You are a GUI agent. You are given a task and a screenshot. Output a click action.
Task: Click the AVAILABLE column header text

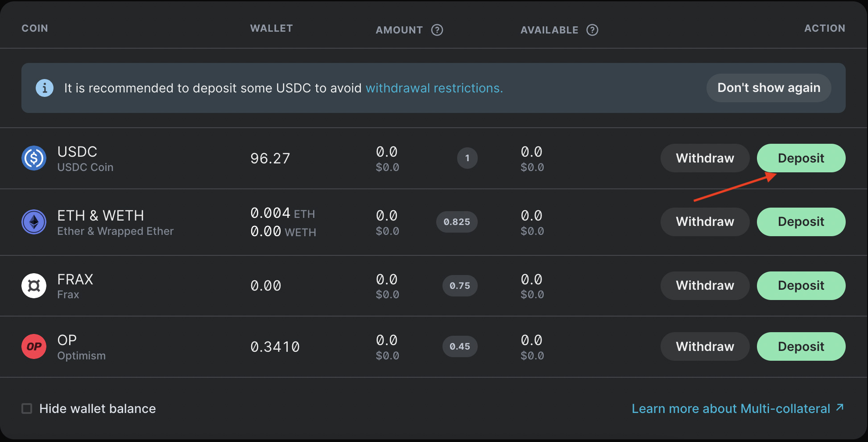coord(550,30)
